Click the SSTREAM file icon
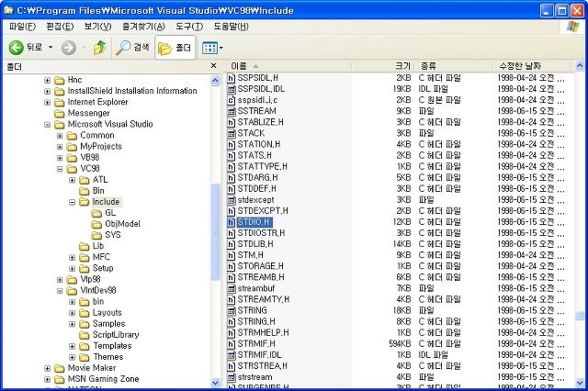Viewport: 588px width, 391px height. click(x=232, y=112)
